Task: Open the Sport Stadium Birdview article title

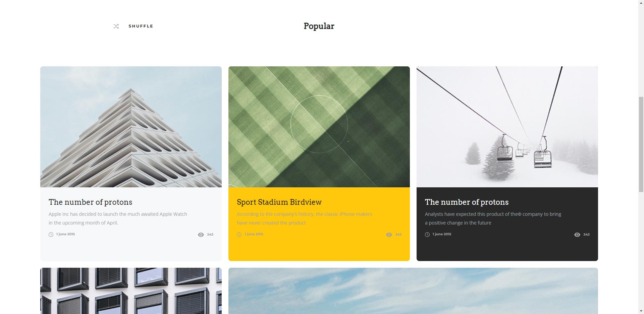Action: click(279, 202)
